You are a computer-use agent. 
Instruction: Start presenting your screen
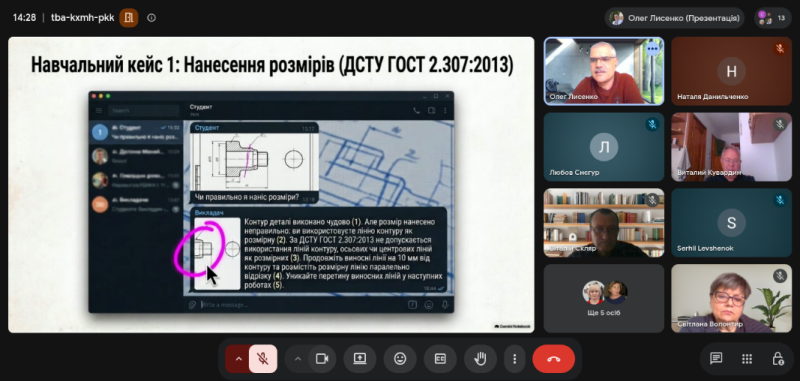[x=360, y=359]
